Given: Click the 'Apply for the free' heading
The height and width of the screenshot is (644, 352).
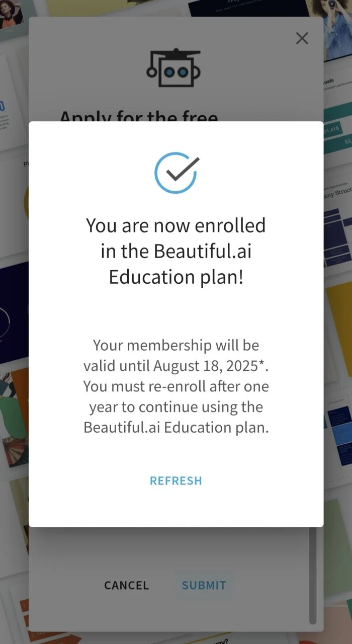Looking at the screenshot, I should click(139, 117).
